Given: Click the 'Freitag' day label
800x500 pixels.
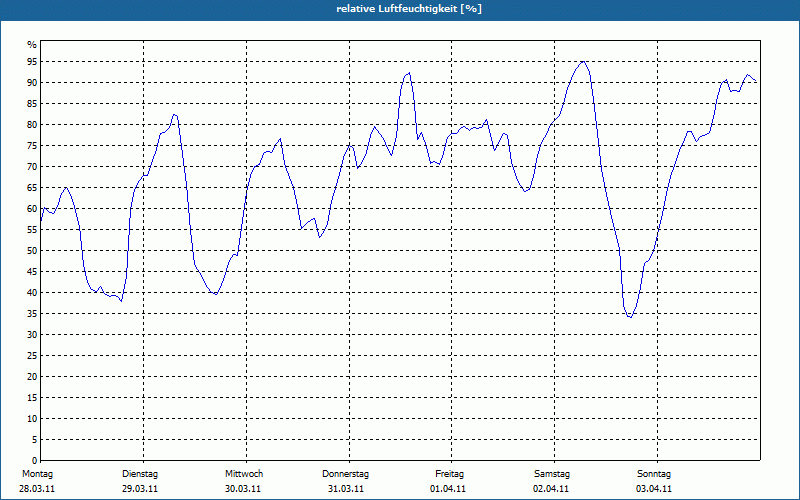Looking at the screenshot, I should 449,474.
